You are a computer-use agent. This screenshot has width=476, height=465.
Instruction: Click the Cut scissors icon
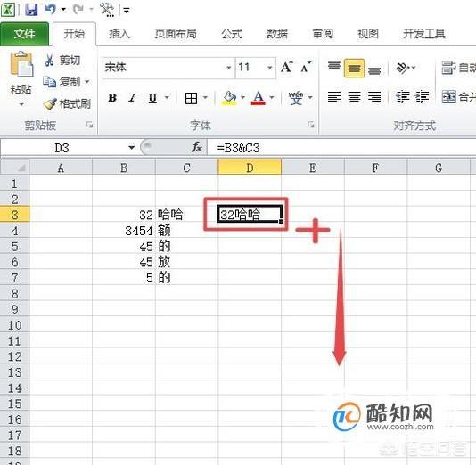pos(49,60)
